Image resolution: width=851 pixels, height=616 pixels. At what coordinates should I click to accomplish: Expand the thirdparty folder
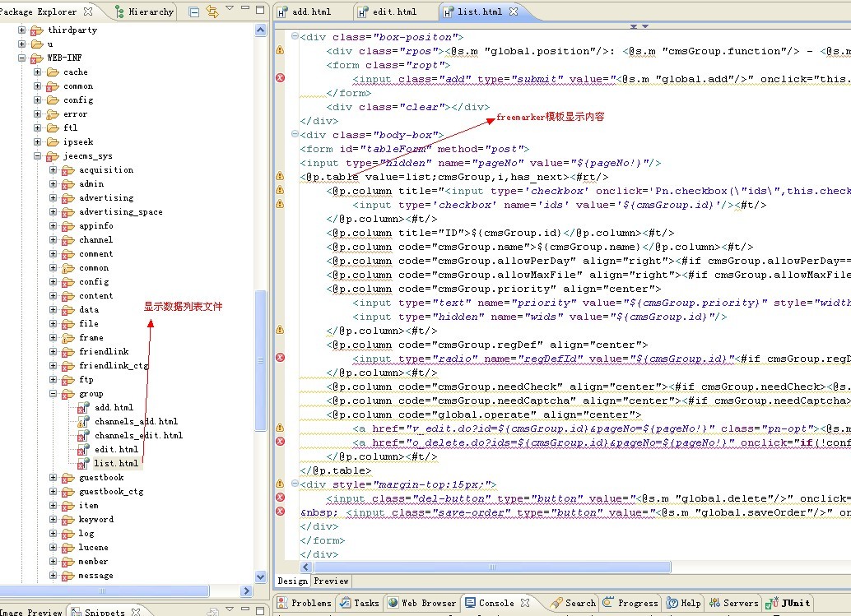coord(21,30)
